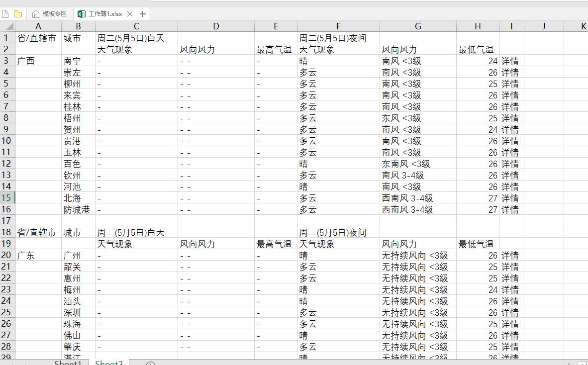The height and width of the screenshot is (365, 588).
Task: Click the 详情 link for 北海
Action: point(510,198)
